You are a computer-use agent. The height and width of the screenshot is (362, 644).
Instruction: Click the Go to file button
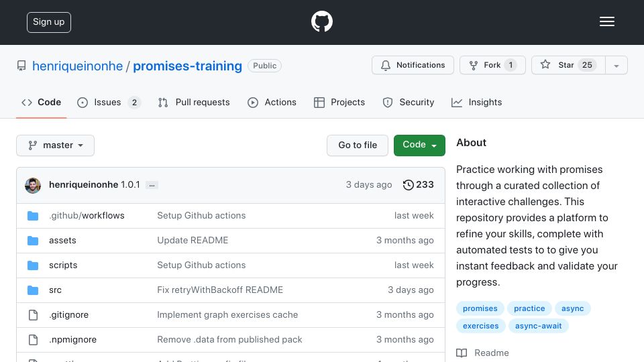click(358, 145)
